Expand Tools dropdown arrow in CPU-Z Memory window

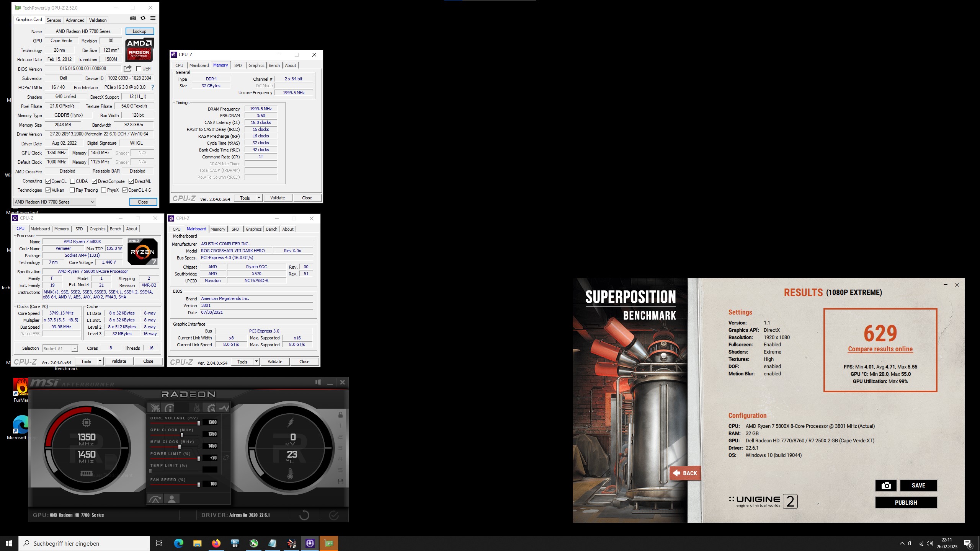click(x=259, y=198)
